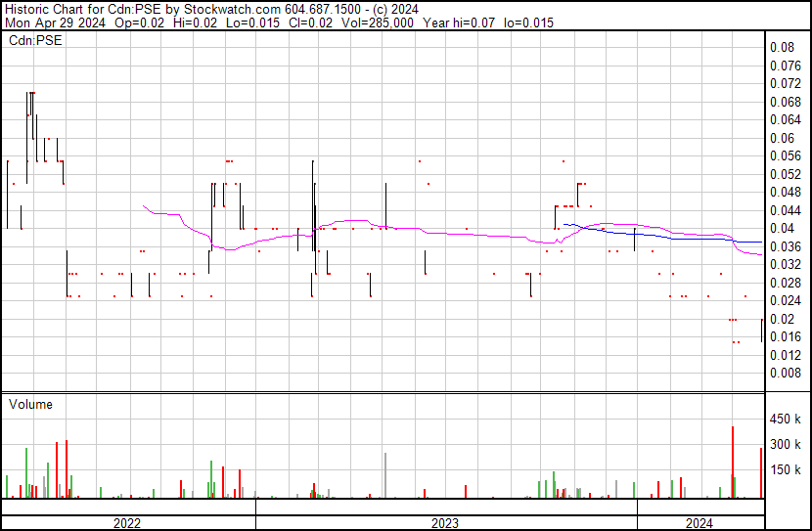Click the Mon Apr 29 2024 date
The height and width of the screenshot is (531, 812).
pos(55,22)
